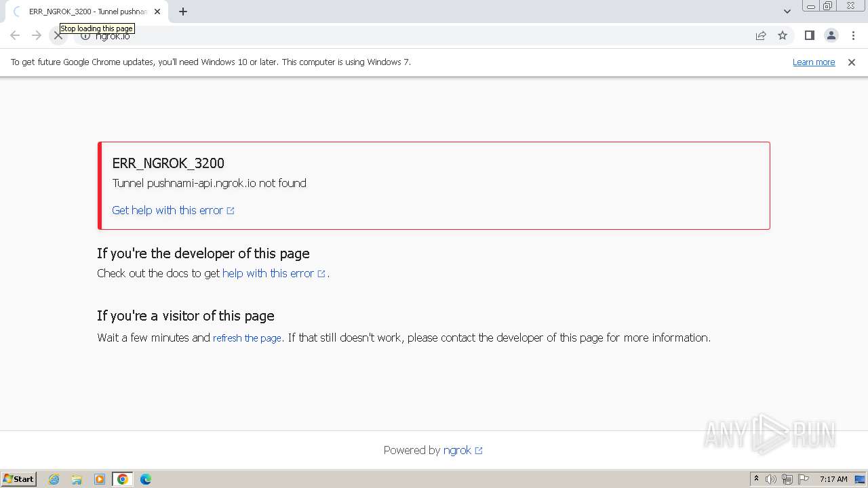Toggle the Chrome side panel
Viewport: 868px width, 488px height.
coord(809,36)
